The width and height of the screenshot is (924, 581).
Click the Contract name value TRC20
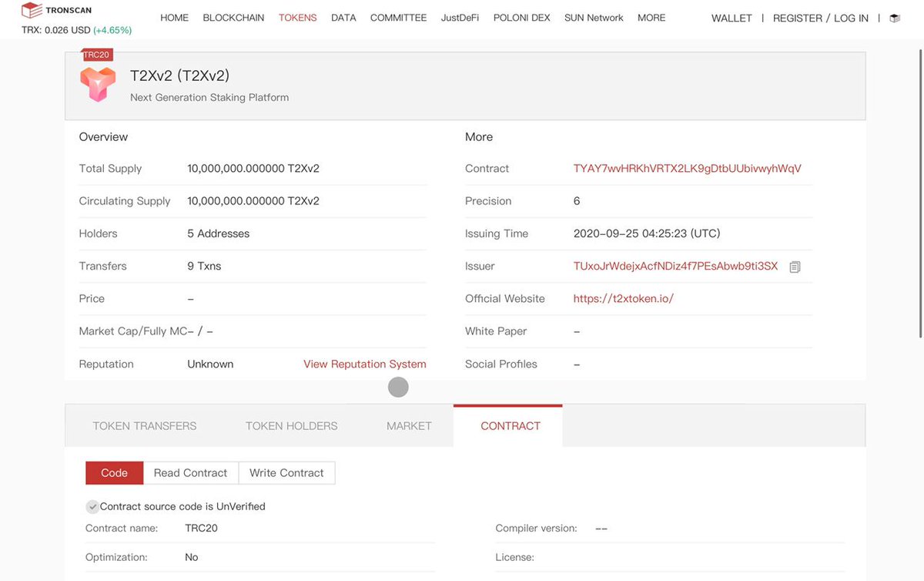(202, 529)
